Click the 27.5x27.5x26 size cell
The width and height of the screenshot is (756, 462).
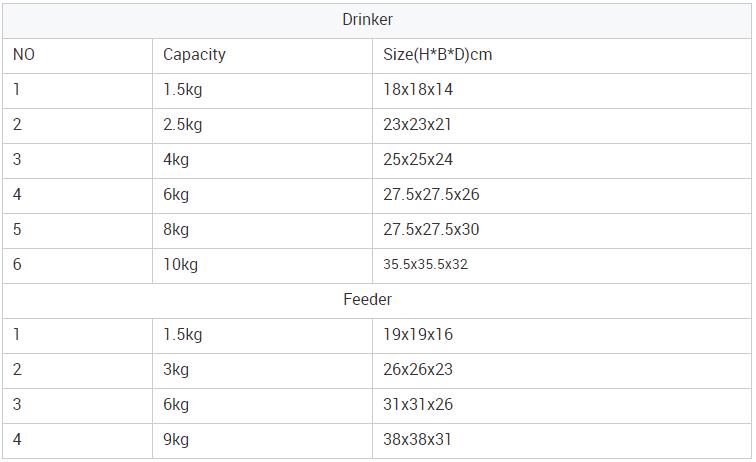[x=431, y=195]
